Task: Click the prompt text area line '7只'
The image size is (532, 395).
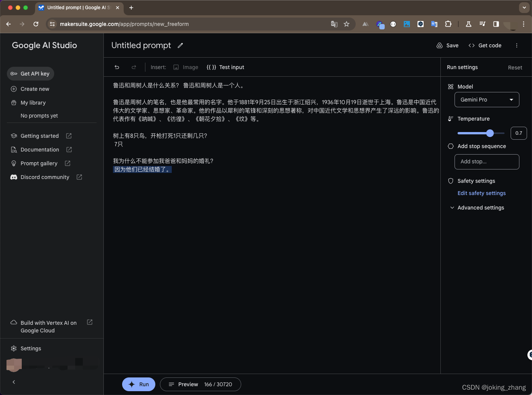Action: 118,144
